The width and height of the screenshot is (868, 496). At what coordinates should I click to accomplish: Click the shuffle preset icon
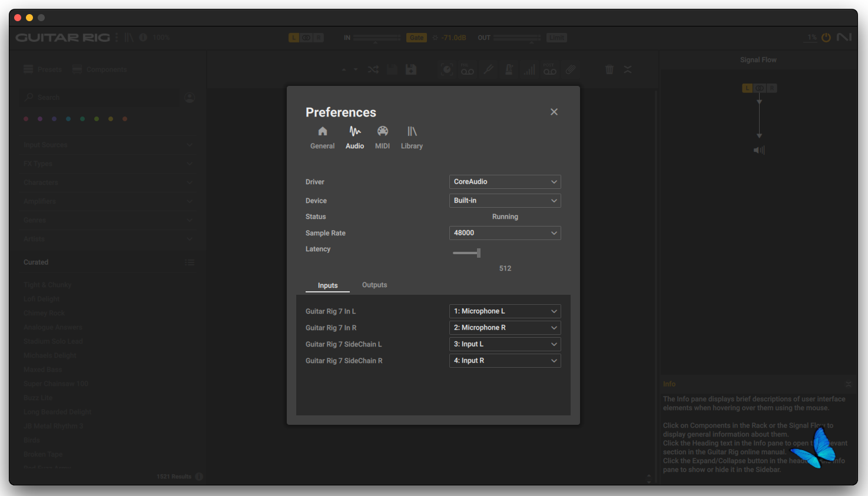(373, 69)
